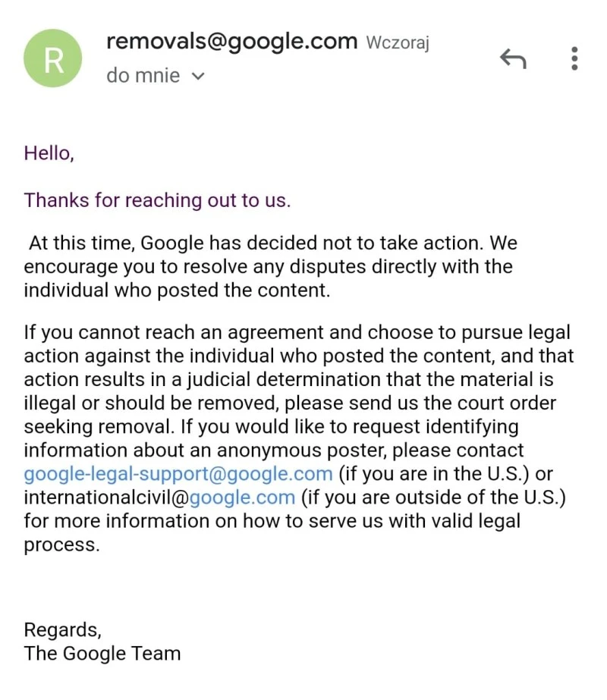This screenshot has width=607, height=700.
Task: Tap the "do mnie" recipient label
Action: [x=143, y=76]
